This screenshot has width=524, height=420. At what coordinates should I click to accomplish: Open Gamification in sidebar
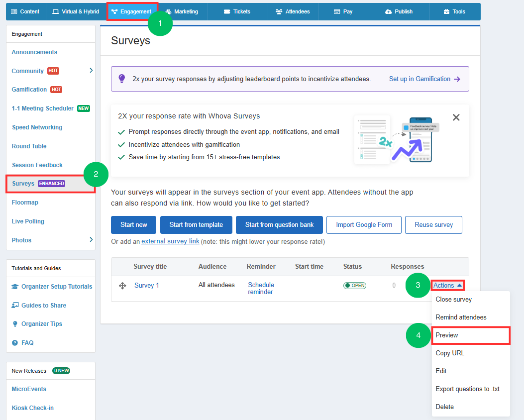29,90
